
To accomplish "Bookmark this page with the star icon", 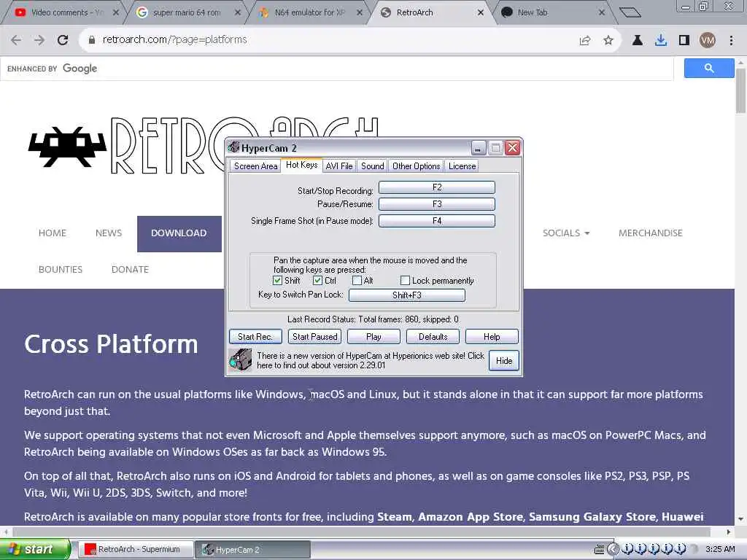I will [x=608, y=41].
